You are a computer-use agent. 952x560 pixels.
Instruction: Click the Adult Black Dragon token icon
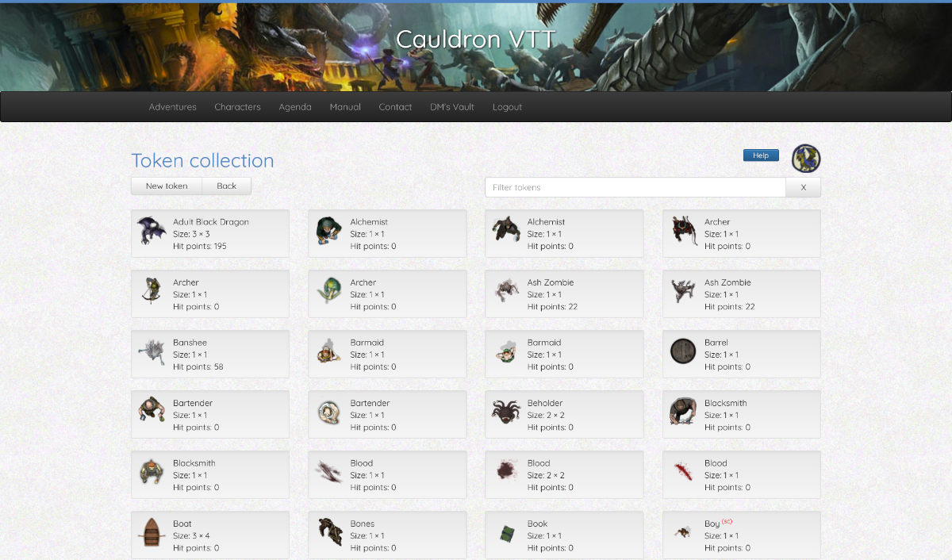[151, 232]
